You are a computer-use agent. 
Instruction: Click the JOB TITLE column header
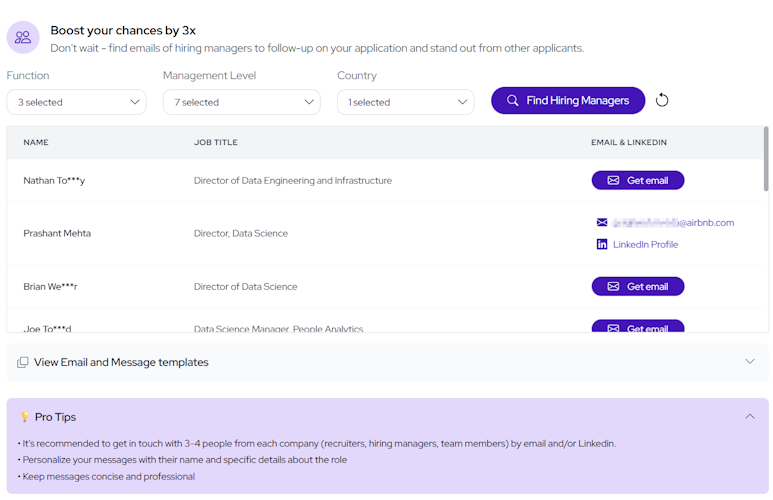pyautogui.click(x=215, y=143)
